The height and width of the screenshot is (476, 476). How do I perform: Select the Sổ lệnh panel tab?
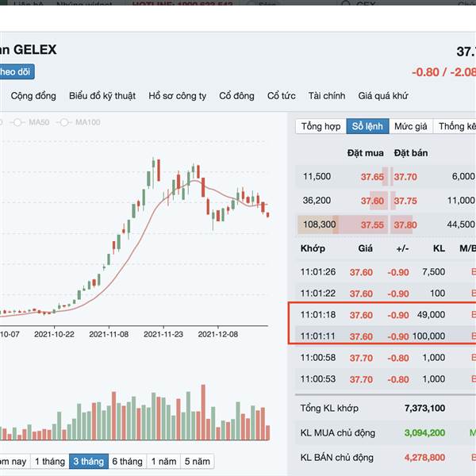click(x=367, y=126)
